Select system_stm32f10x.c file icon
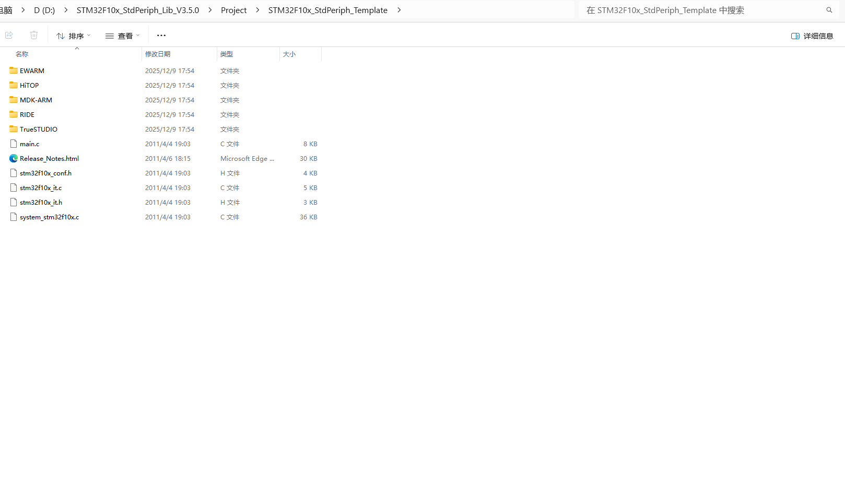This screenshot has height=504, width=845. point(14,217)
